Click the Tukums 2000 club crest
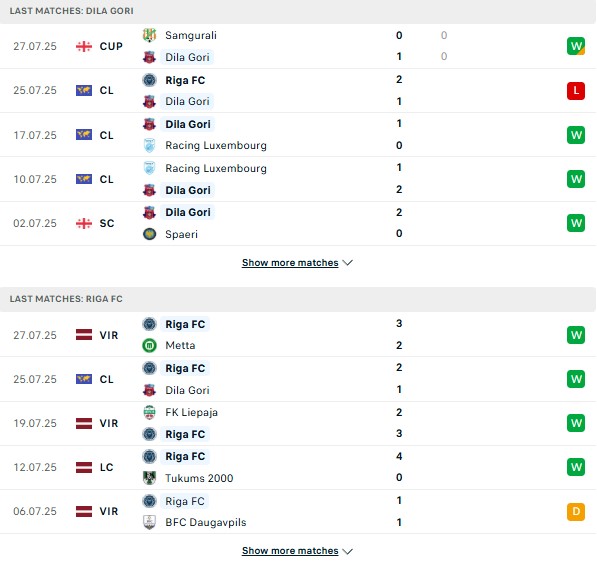 (149, 478)
